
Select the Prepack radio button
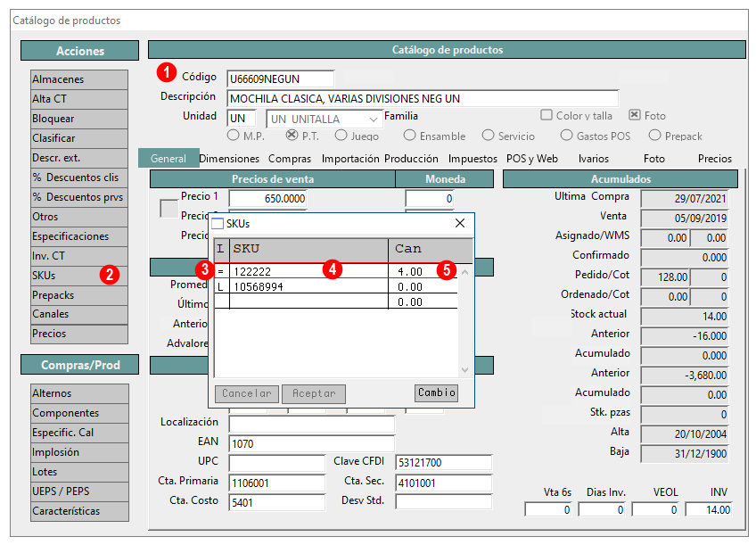pos(654,136)
